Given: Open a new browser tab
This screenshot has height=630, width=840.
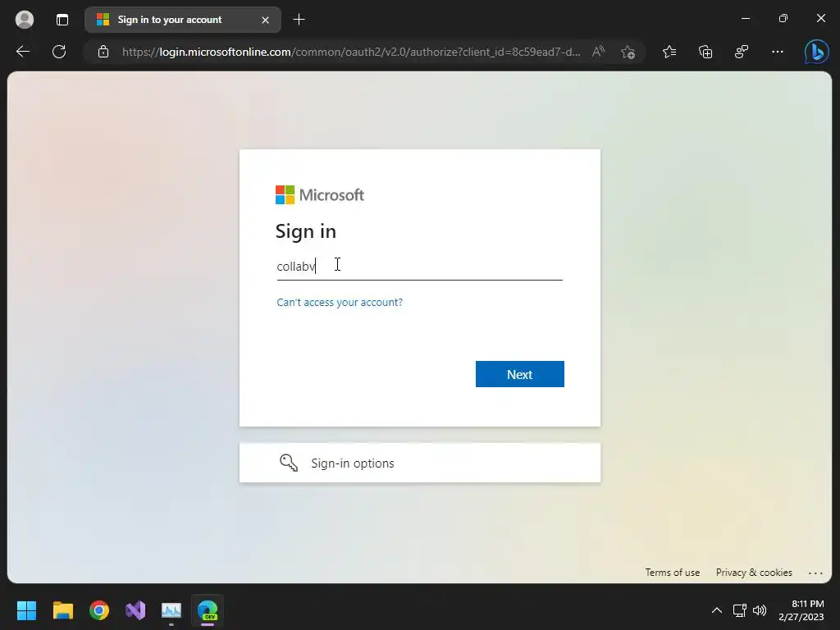Looking at the screenshot, I should 299,20.
